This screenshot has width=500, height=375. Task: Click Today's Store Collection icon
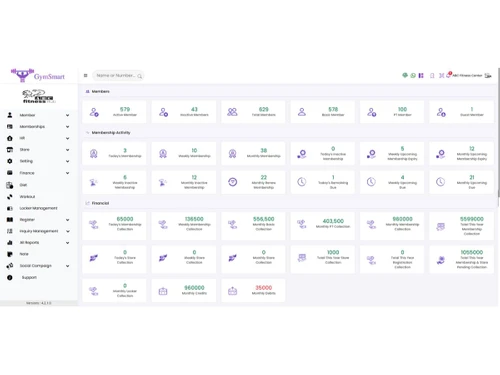tap(94, 258)
